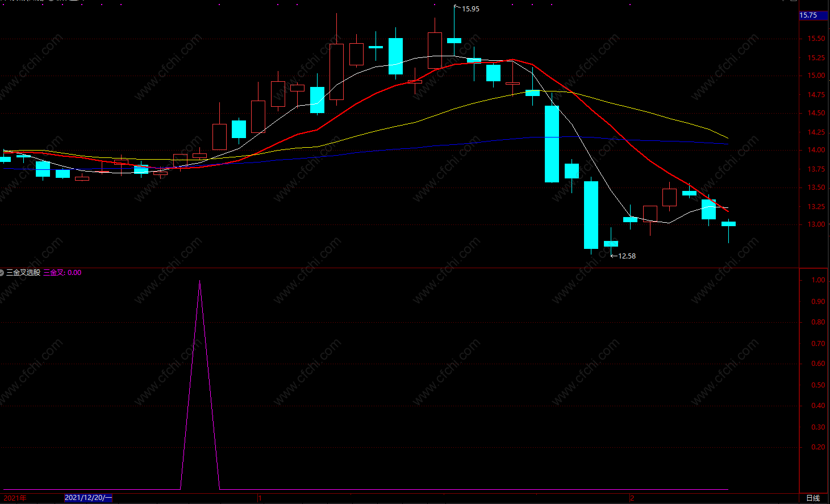The height and width of the screenshot is (504, 830).
Task: Switch period via the 日线 button
Action: [813, 498]
